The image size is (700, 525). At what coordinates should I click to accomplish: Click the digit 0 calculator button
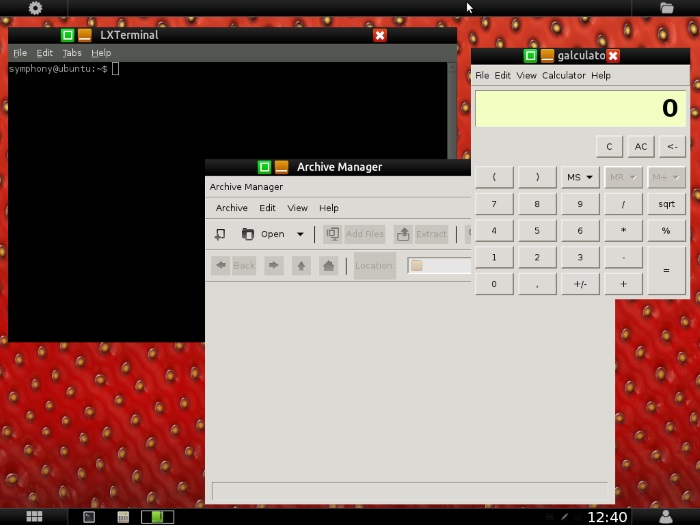(494, 284)
